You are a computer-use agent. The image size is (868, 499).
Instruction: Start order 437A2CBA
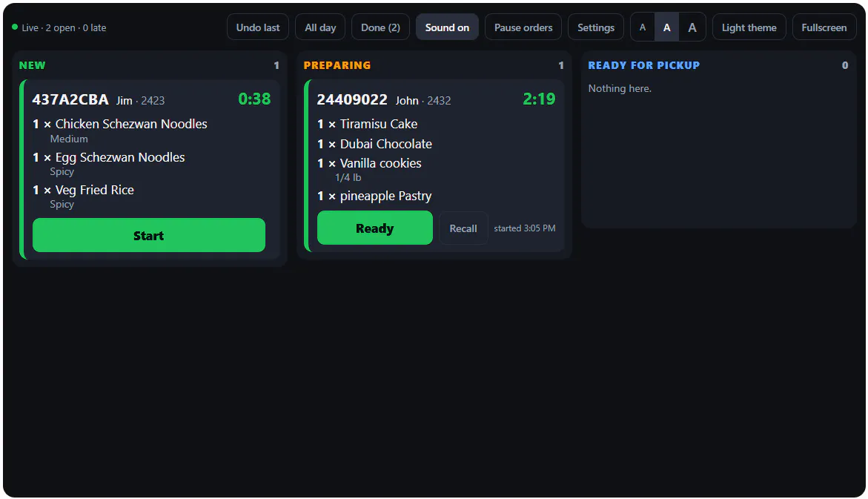pos(149,235)
